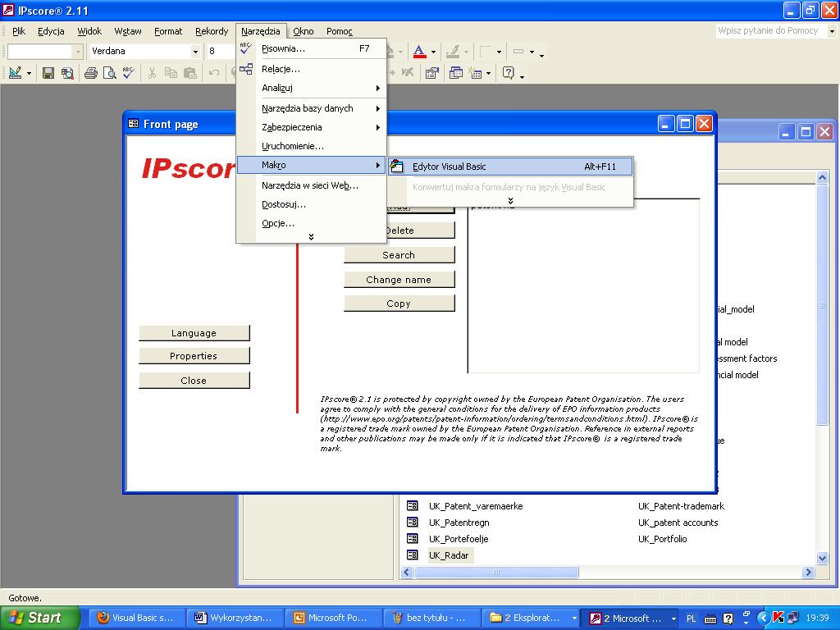Select Edytor Visual Basic menu entry
The height and width of the screenshot is (630, 840).
[x=510, y=167]
